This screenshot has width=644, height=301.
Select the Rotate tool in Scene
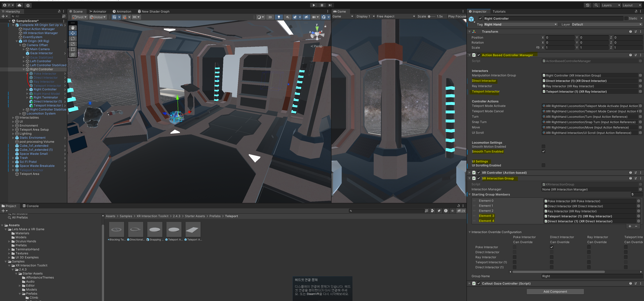click(x=73, y=39)
